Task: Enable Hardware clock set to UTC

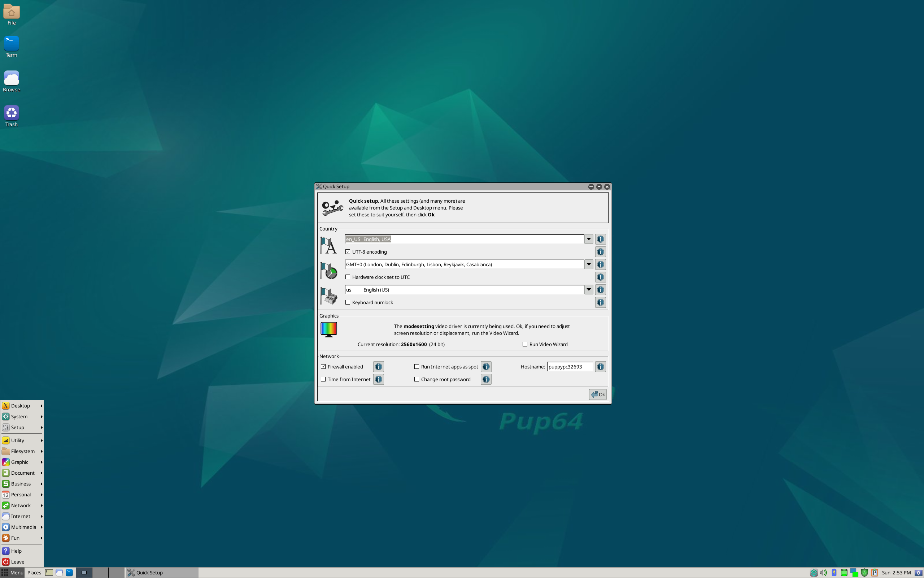Action: (x=348, y=277)
